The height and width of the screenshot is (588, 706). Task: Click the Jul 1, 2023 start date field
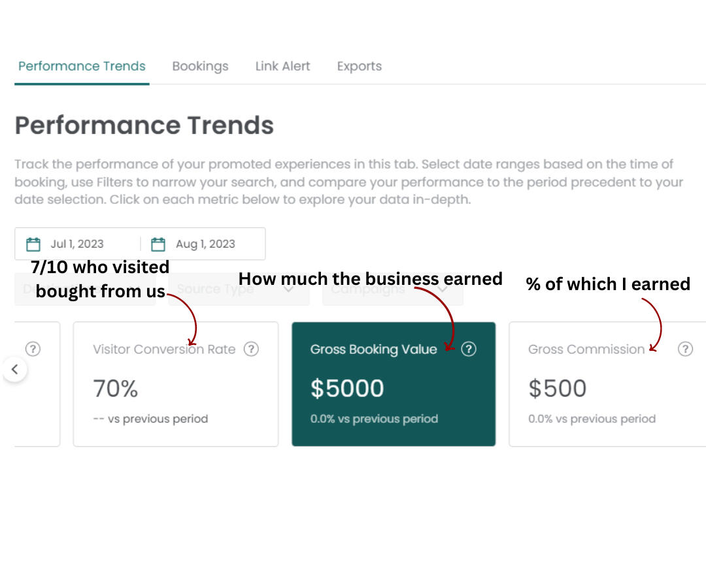coord(77,244)
